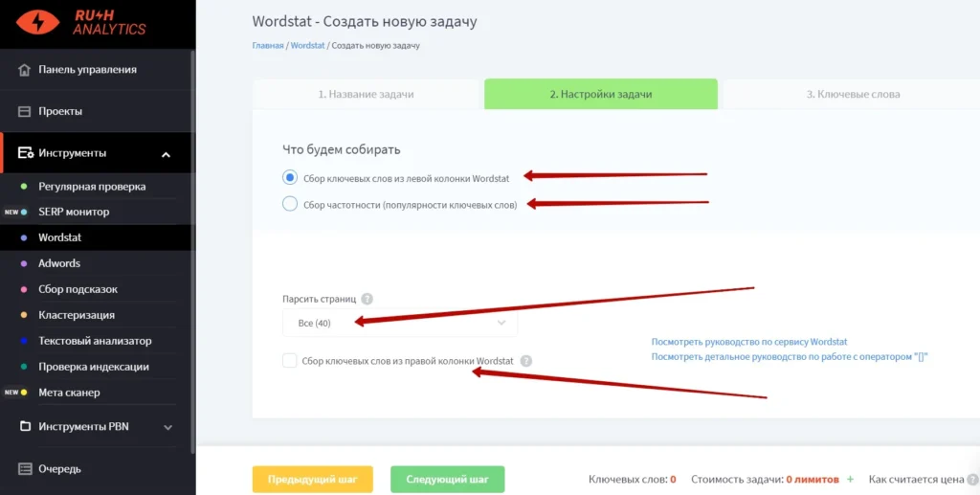The height and width of the screenshot is (495, 980).
Task: Open Проверка индексации tool
Action: click(x=94, y=367)
